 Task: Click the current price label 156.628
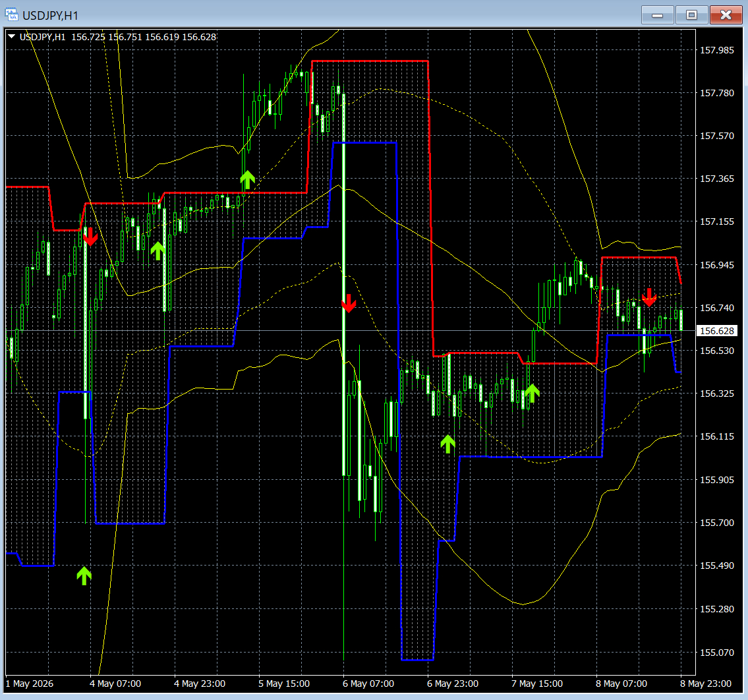(716, 331)
